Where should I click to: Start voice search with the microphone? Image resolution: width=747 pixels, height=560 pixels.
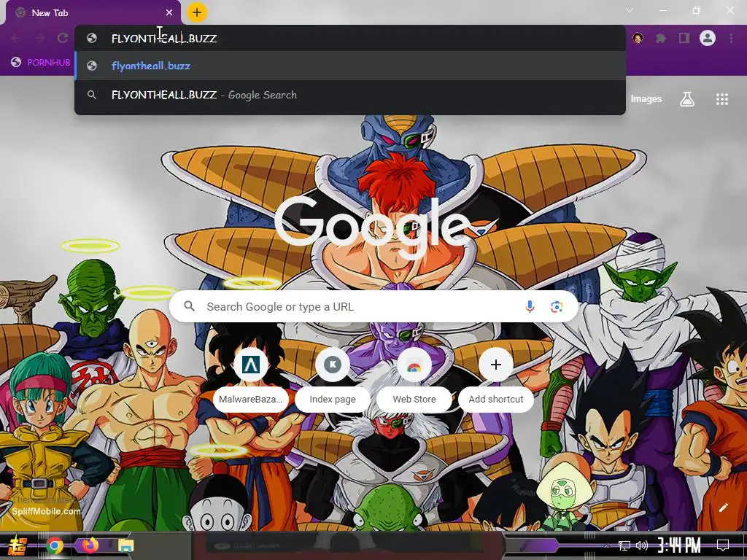click(530, 307)
